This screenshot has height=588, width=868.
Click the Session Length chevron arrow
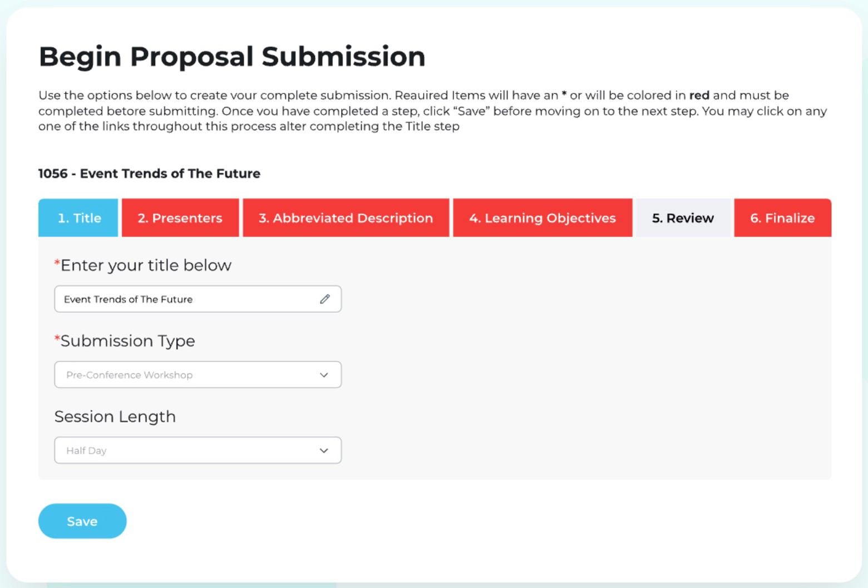[x=324, y=451]
